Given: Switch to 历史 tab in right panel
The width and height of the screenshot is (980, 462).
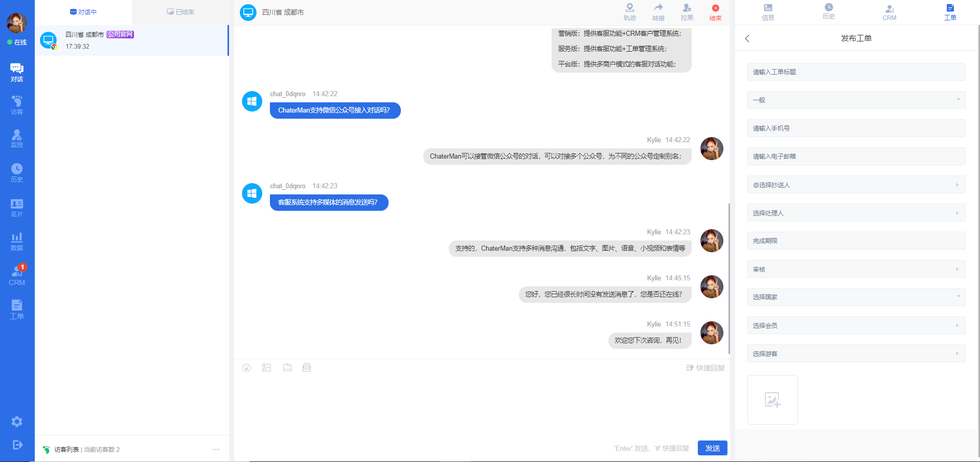Looking at the screenshot, I should (x=829, y=12).
